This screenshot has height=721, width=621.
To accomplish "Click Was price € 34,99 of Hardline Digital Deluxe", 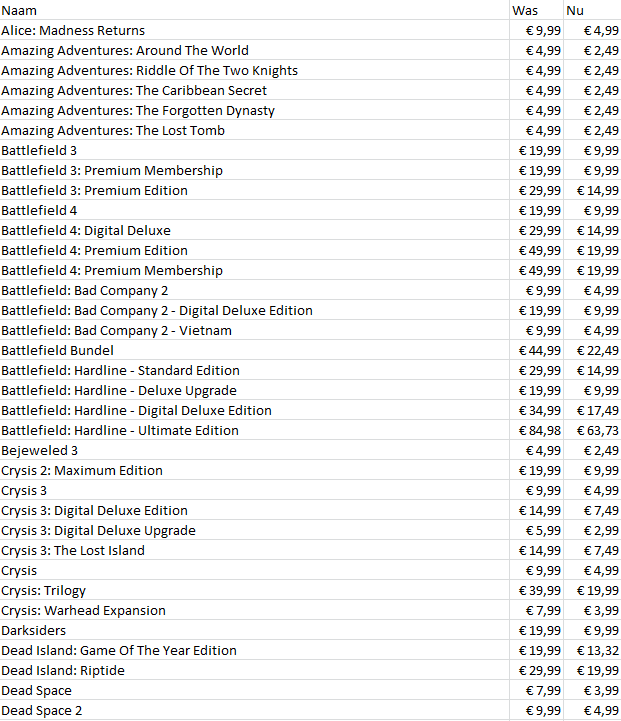I will pyautogui.click(x=536, y=410).
